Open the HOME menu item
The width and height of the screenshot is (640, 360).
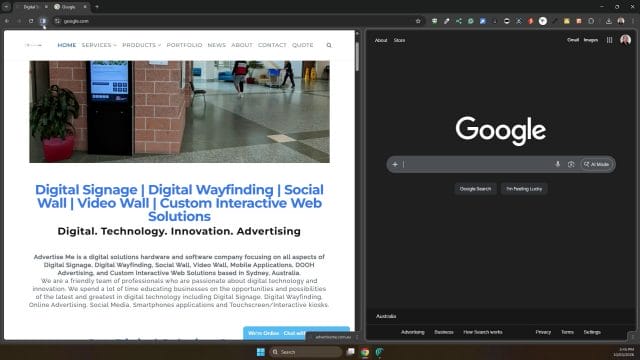67,45
